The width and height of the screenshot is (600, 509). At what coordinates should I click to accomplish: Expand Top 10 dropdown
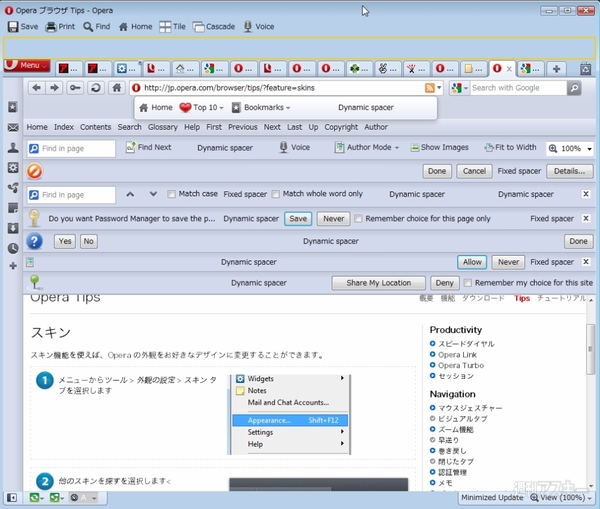(x=221, y=108)
